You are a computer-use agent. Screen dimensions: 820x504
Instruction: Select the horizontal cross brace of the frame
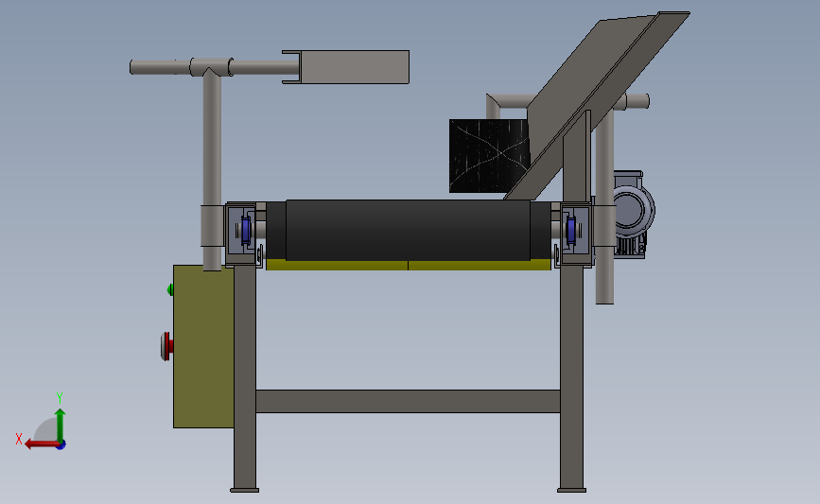pos(408,401)
